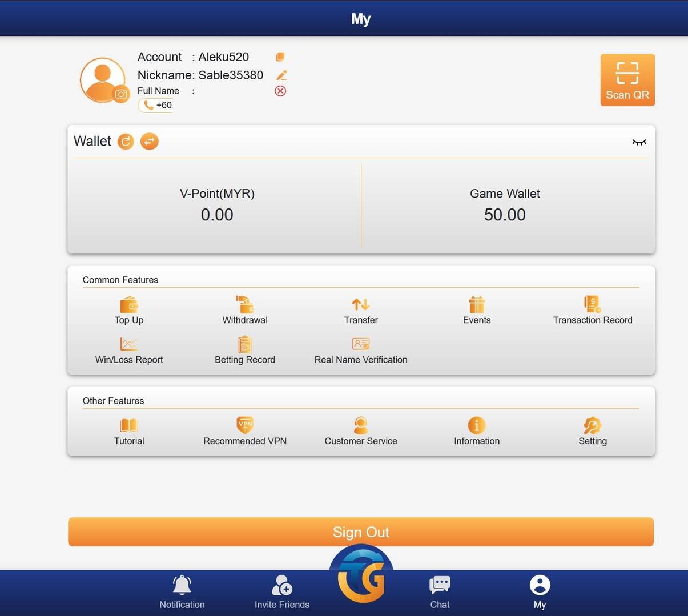Change the profile avatar photo
Image resolution: width=688 pixels, height=616 pixels.
click(121, 94)
